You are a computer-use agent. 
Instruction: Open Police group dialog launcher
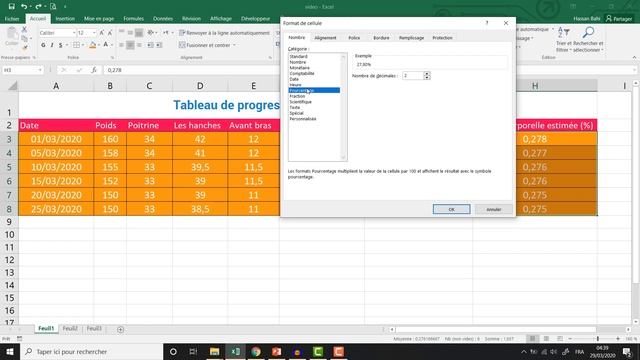point(112,58)
